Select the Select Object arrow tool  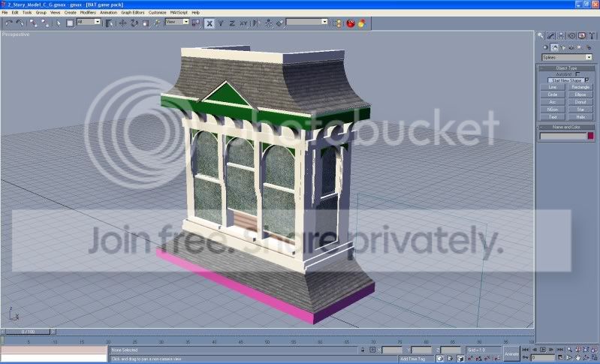(x=58, y=23)
